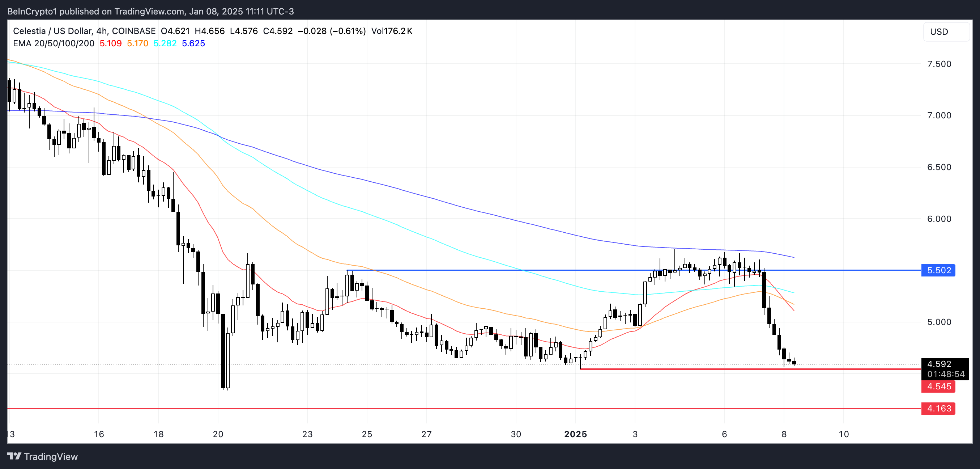Click the 6.000 price axis label

(938, 219)
